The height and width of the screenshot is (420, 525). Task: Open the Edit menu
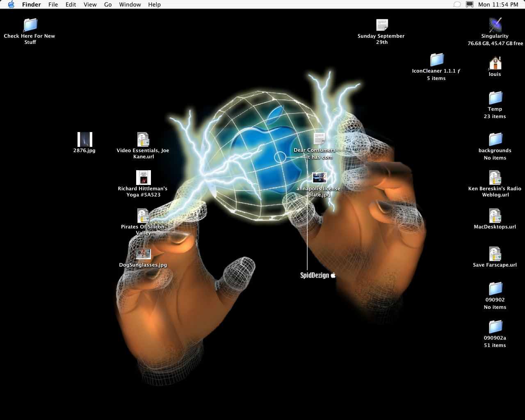click(71, 5)
